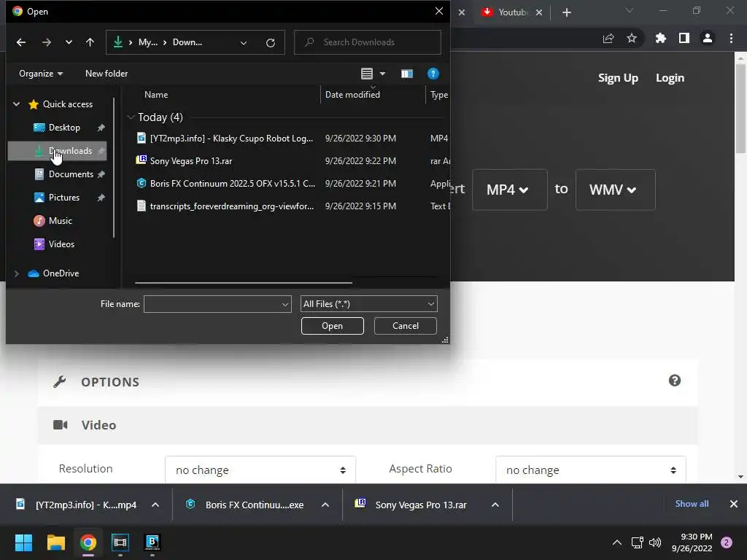This screenshot has width=747, height=560.
Task: Open the Resolution dropdown
Action: (260, 470)
